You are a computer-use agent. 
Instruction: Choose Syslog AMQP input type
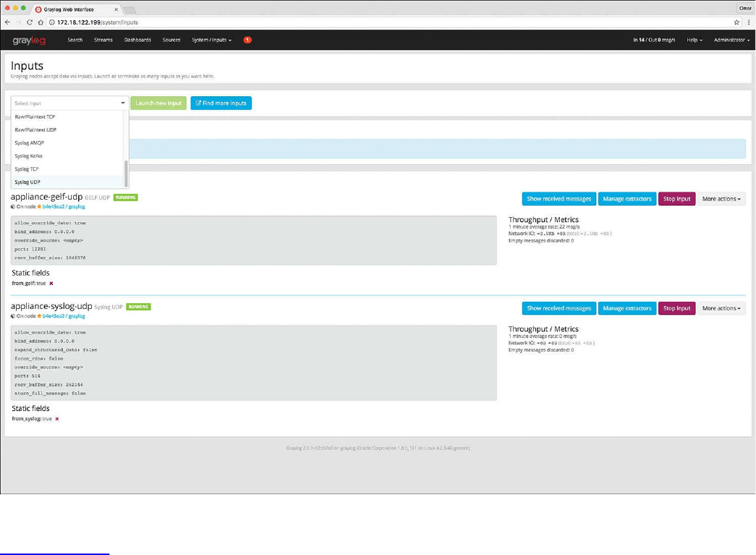pos(67,143)
